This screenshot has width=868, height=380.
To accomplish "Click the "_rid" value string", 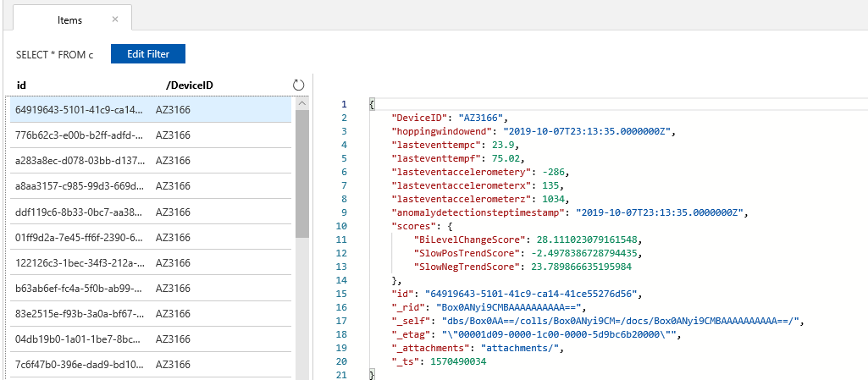I will point(511,307).
